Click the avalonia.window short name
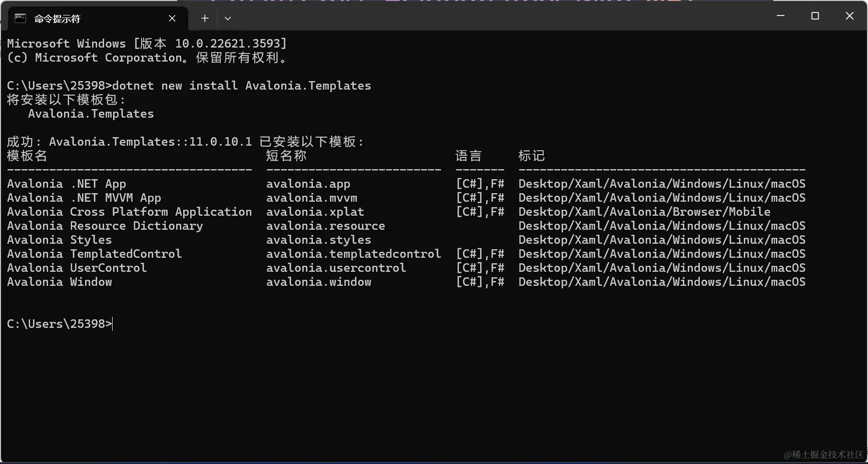The height and width of the screenshot is (464, 868). tap(319, 282)
